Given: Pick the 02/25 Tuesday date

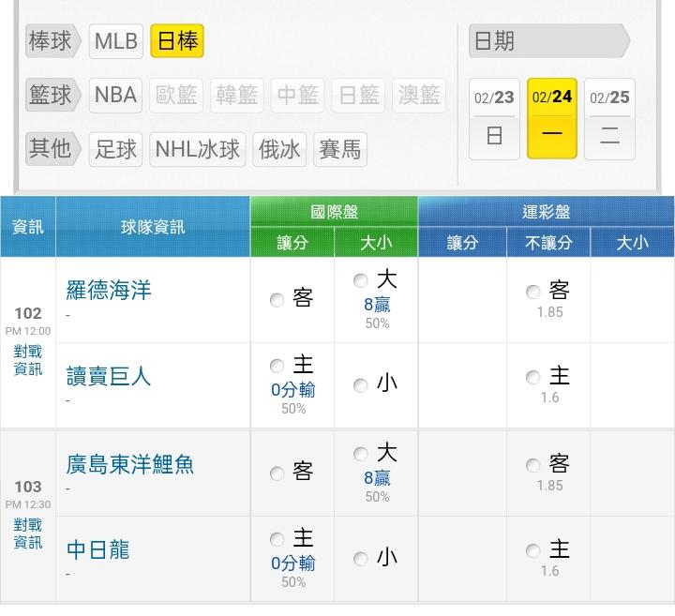Looking at the screenshot, I should pyautogui.click(x=609, y=118).
